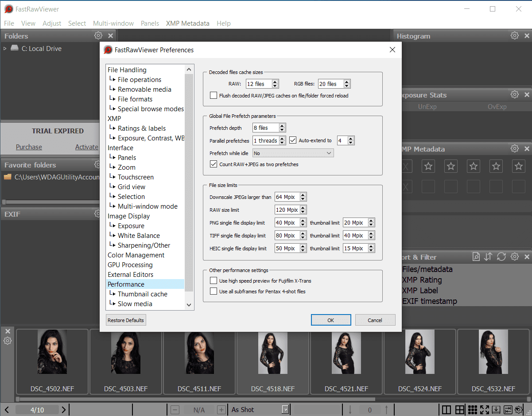Open Histogram panel settings gear
This screenshot has width=532, height=416.
(514, 36)
